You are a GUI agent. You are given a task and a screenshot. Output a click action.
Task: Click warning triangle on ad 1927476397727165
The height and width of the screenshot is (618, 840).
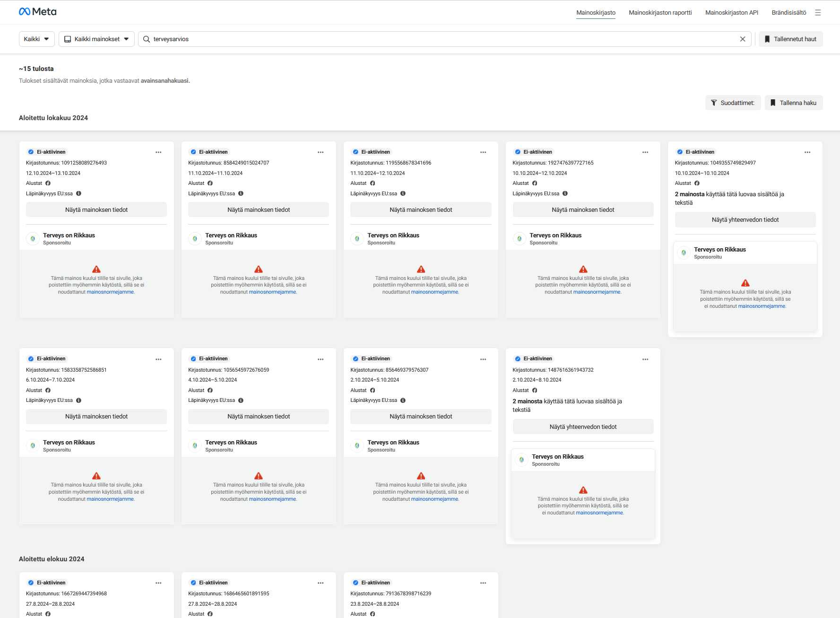pyautogui.click(x=583, y=269)
